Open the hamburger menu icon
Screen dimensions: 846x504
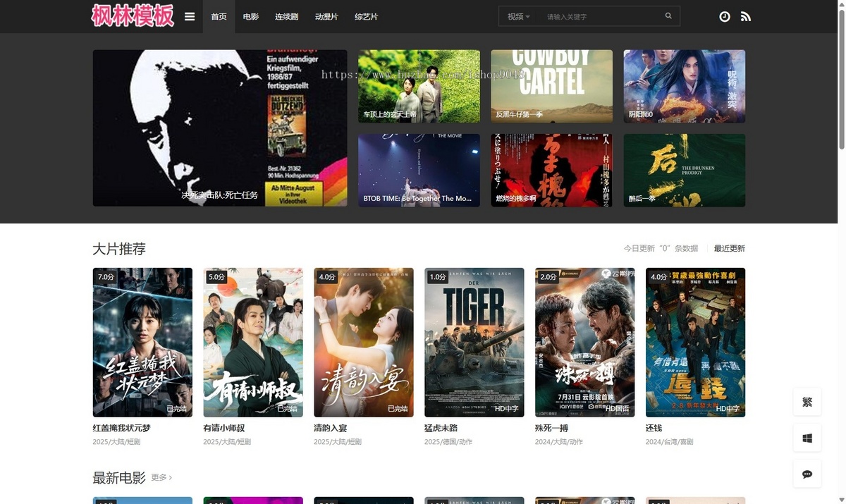tap(190, 16)
